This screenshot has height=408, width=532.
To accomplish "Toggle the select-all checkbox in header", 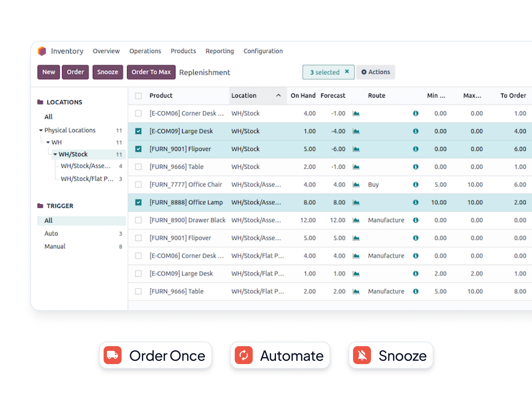I will (x=138, y=96).
